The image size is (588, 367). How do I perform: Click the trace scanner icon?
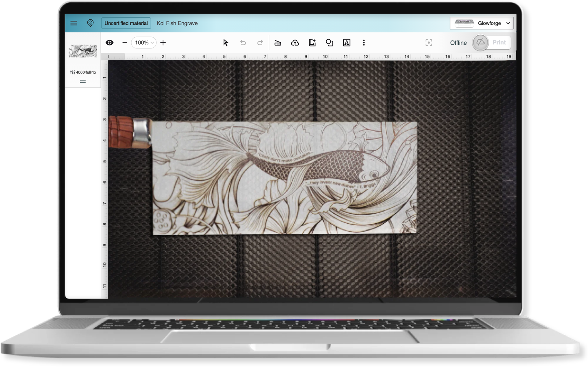278,43
